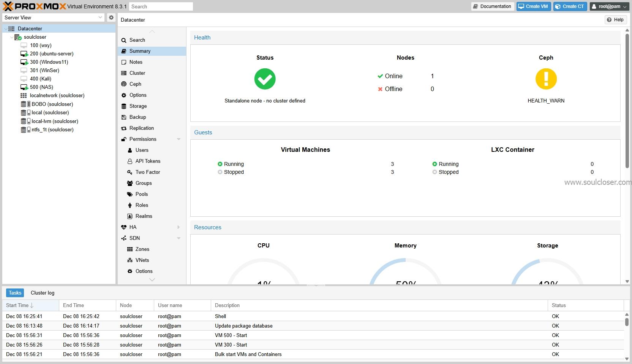
Task: Sort tasks by Start Time column
Action: (x=30, y=305)
